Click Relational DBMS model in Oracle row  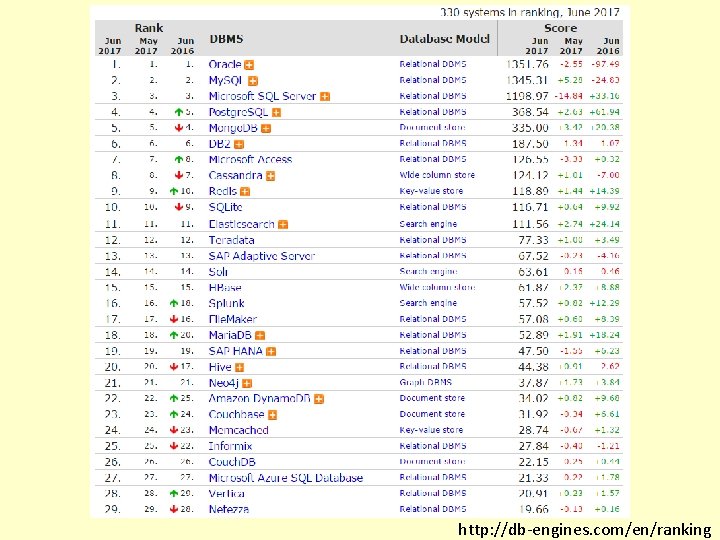(x=433, y=64)
